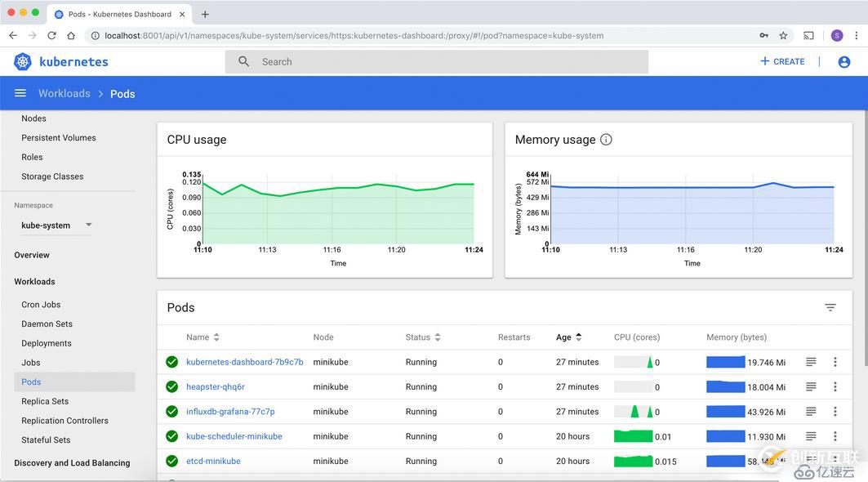
Task: Click the CREATE button
Action: (781, 61)
